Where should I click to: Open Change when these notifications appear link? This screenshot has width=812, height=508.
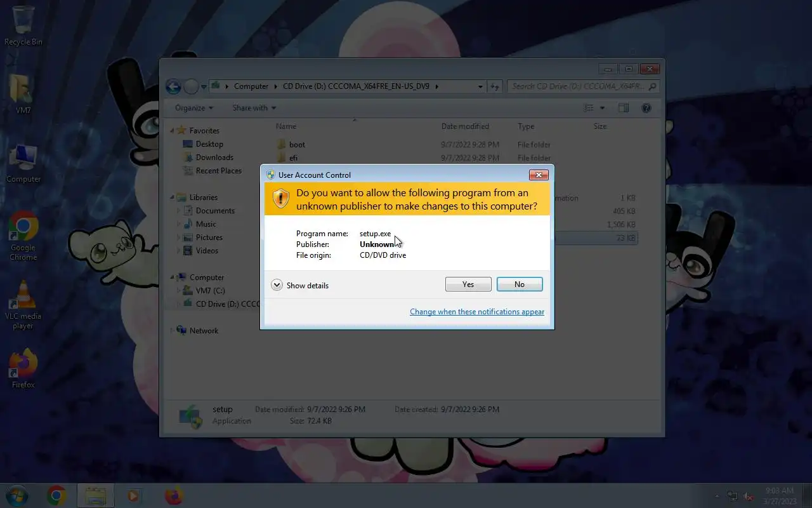[477, 312]
